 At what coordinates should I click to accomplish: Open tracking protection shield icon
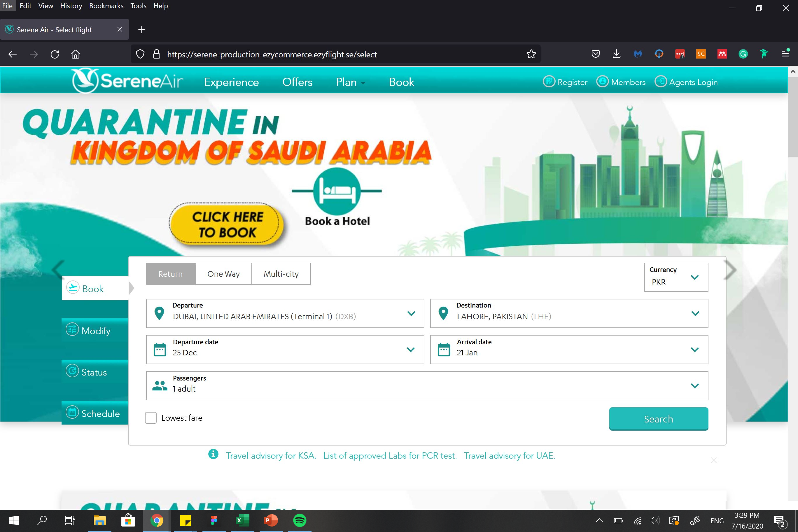point(140,54)
